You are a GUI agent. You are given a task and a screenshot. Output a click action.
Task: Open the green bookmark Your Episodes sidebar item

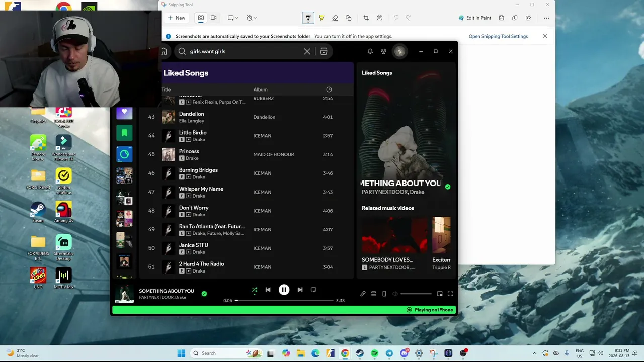(x=124, y=133)
